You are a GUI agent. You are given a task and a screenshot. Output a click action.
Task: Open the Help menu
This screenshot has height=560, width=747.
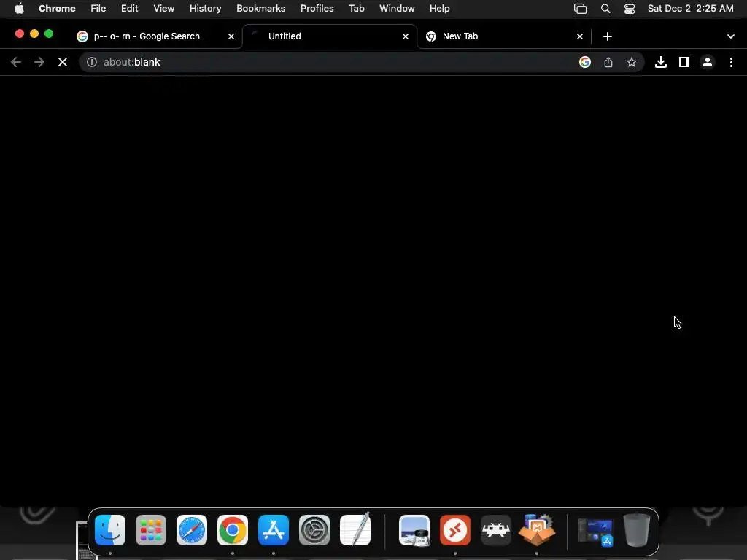[x=440, y=9]
